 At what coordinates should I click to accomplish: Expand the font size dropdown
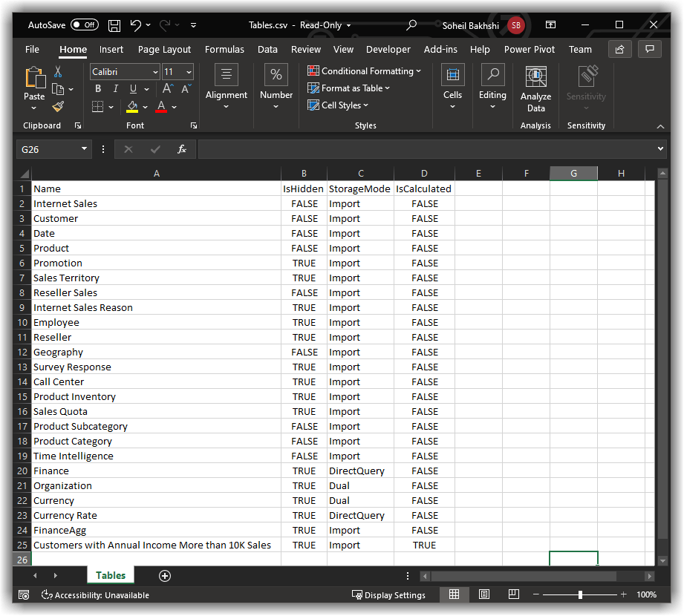point(189,71)
